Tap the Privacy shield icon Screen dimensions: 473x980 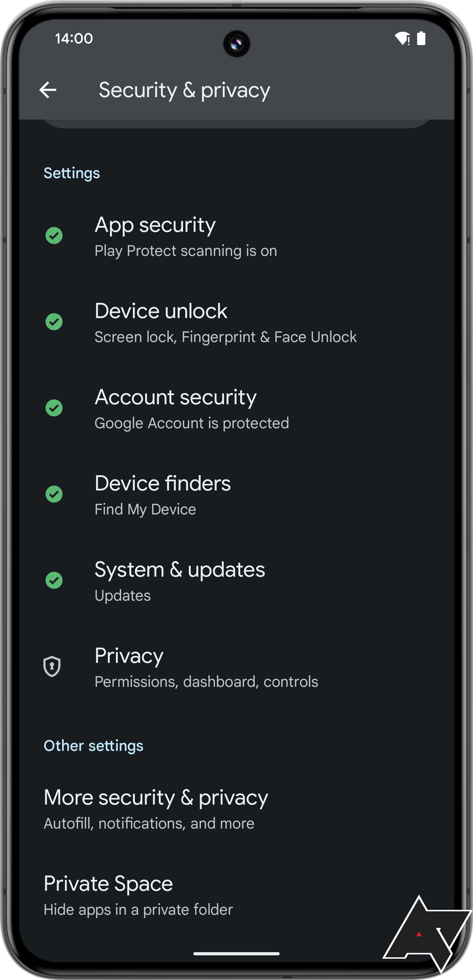[x=52, y=666]
